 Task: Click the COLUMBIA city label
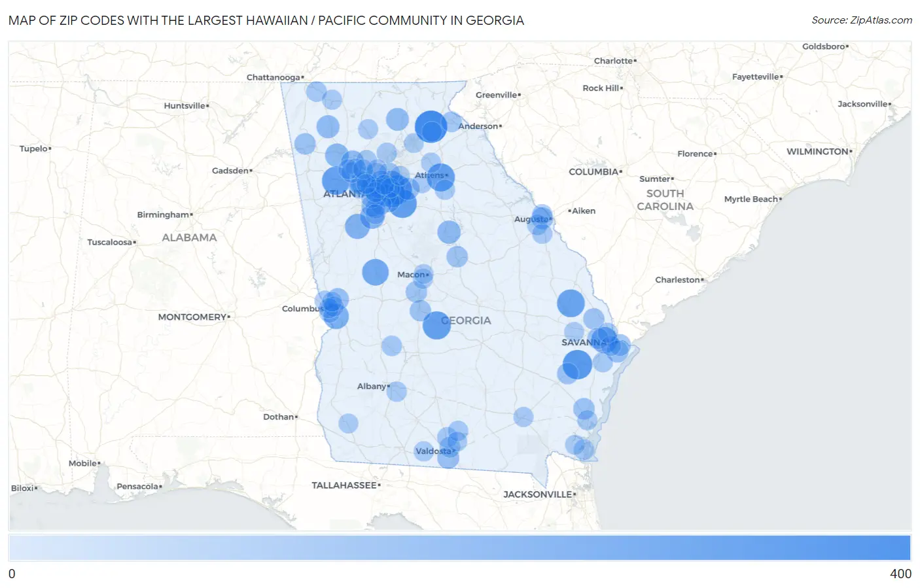point(593,171)
